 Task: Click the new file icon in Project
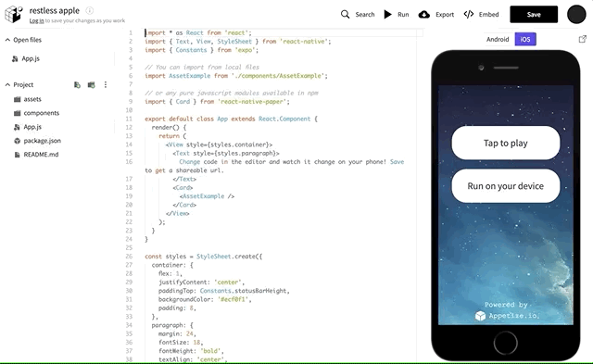point(77,84)
